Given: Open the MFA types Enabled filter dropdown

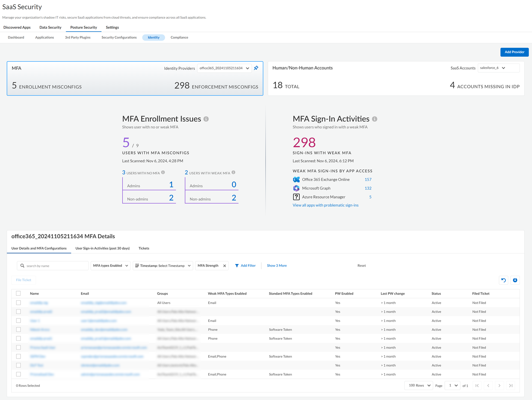Looking at the screenshot, I should (x=110, y=266).
